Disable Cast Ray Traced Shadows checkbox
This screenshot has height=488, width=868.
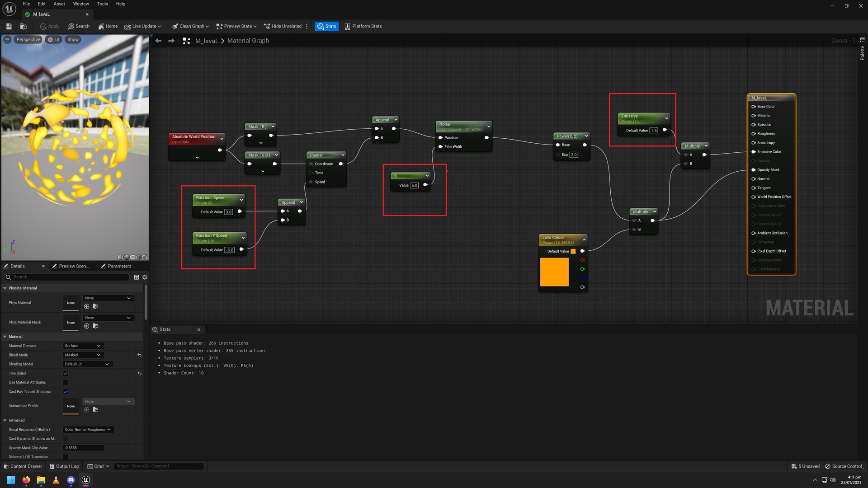click(x=66, y=392)
